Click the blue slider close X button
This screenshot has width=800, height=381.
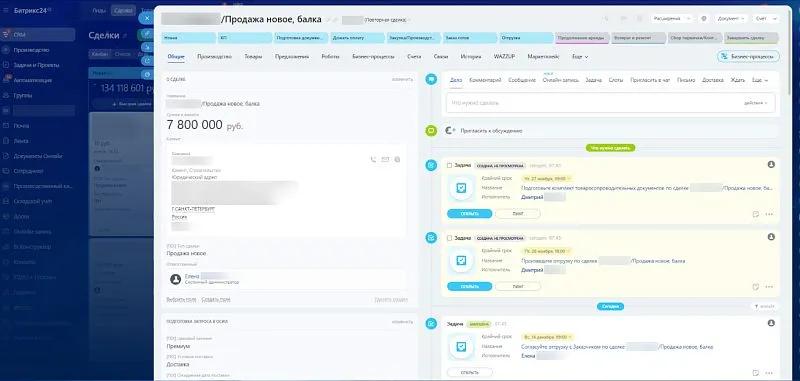pyautogui.click(x=147, y=18)
